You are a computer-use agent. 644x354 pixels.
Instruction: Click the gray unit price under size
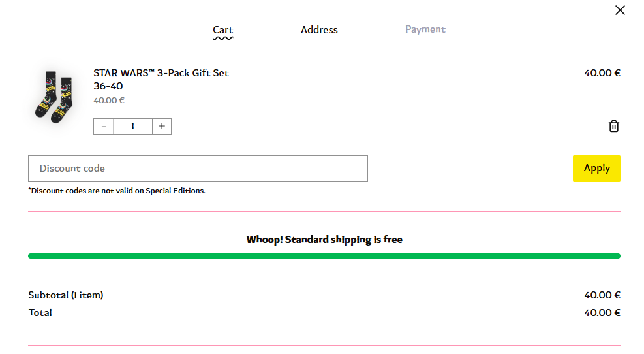[x=109, y=101]
